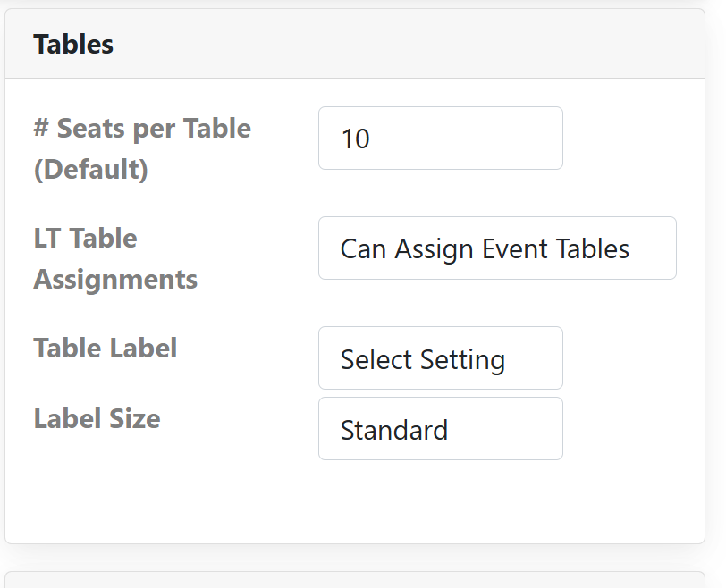This screenshot has height=588, width=726.
Task: Open the LT Table Assignments dropdown
Action: [x=497, y=248]
